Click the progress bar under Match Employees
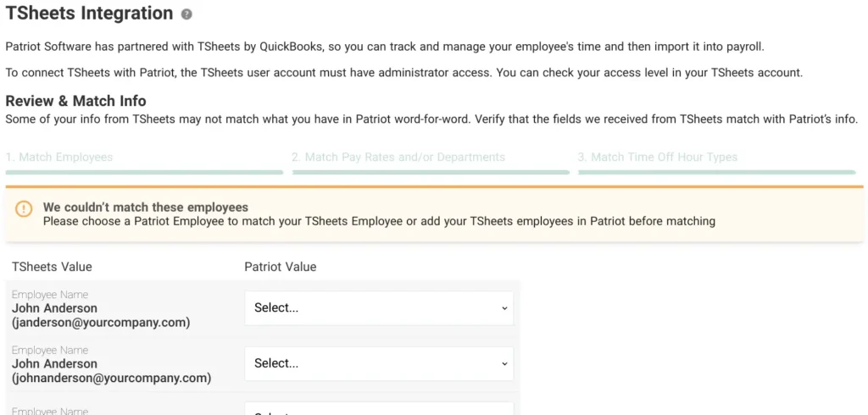The image size is (868, 415). coord(144,172)
